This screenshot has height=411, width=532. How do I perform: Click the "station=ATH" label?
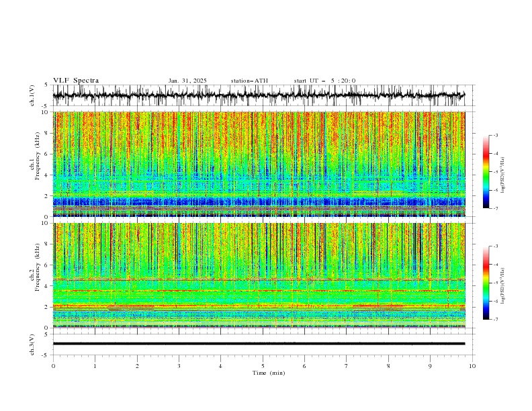click(249, 81)
